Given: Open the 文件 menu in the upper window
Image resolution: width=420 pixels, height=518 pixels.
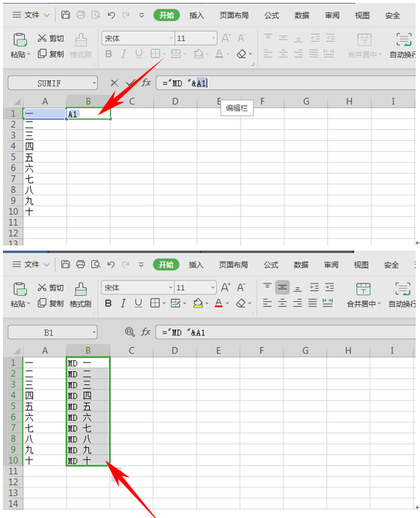Looking at the screenshot, I should [x=31, y=15].
